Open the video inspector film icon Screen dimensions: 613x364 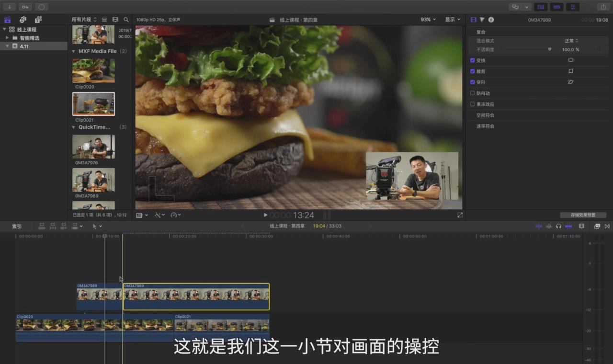pyautogui.click(x=474, y=20)
